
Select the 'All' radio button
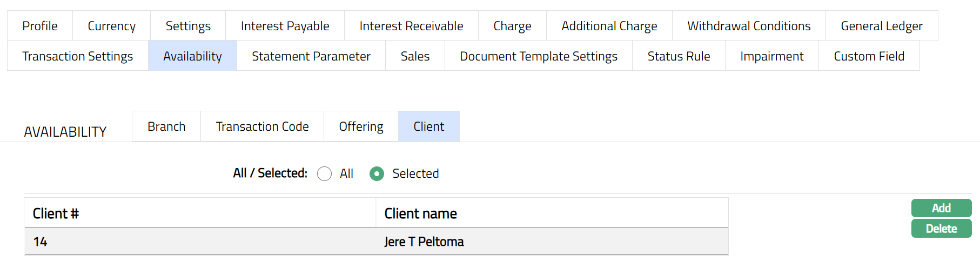(x=325, y=174)
